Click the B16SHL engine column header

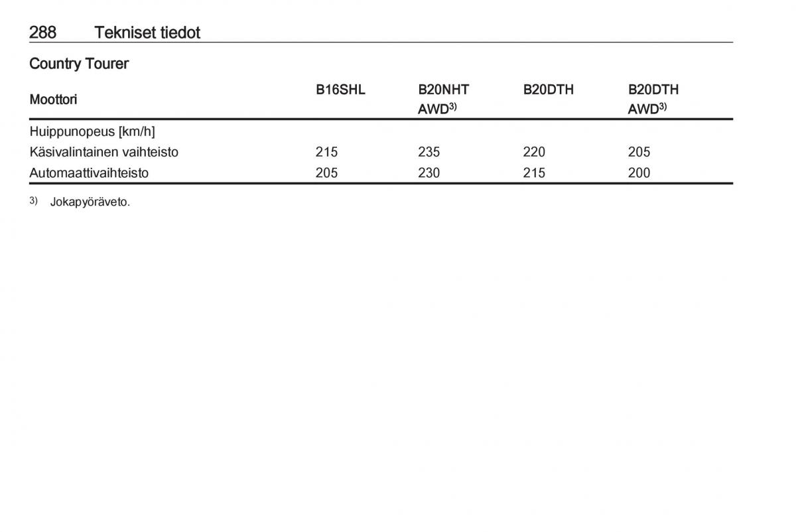(x=340, y=90)
